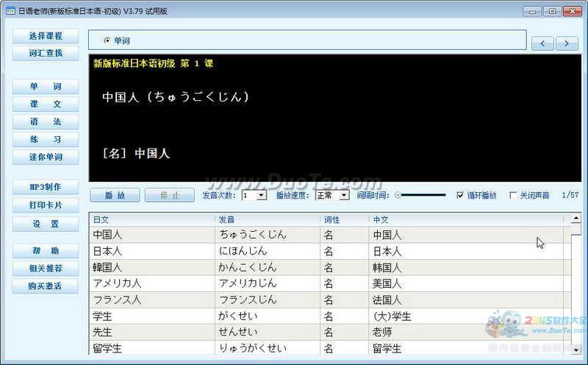Enable the 关闭声音 mute checkbox
Image resolution: width=588 pixels, height=365 pixels.
513,195
